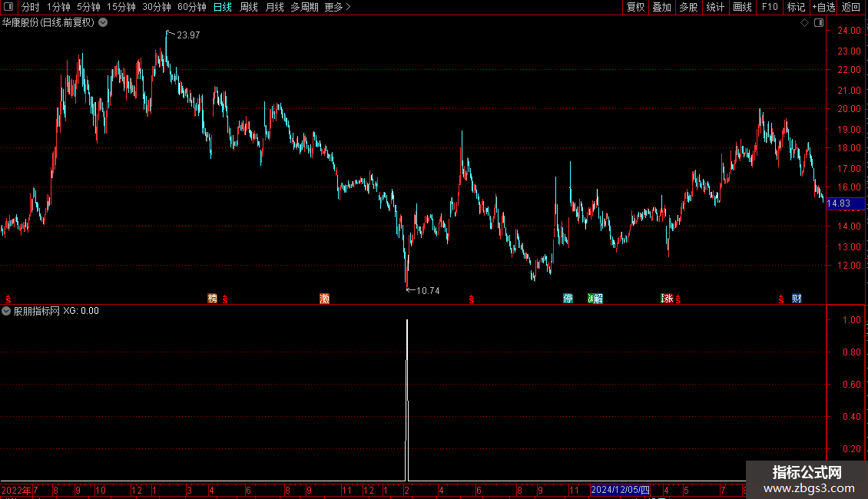Click the 24.00 label on price axis
This screenshot has width=868, height=499.
849,31
